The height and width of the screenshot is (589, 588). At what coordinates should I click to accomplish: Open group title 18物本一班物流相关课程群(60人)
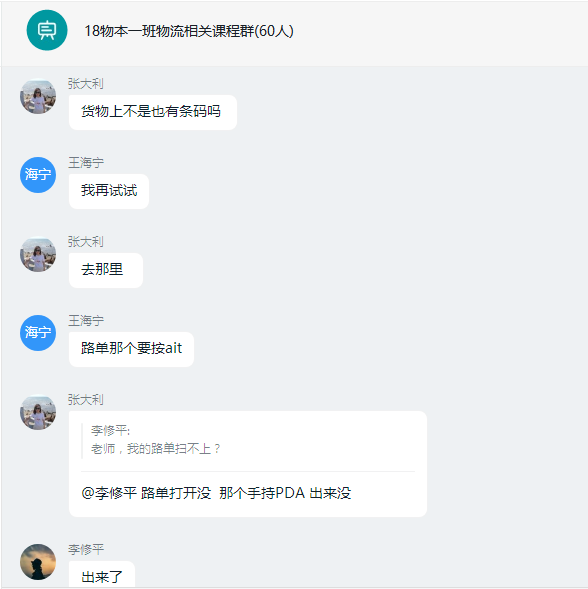pos(189,31)
